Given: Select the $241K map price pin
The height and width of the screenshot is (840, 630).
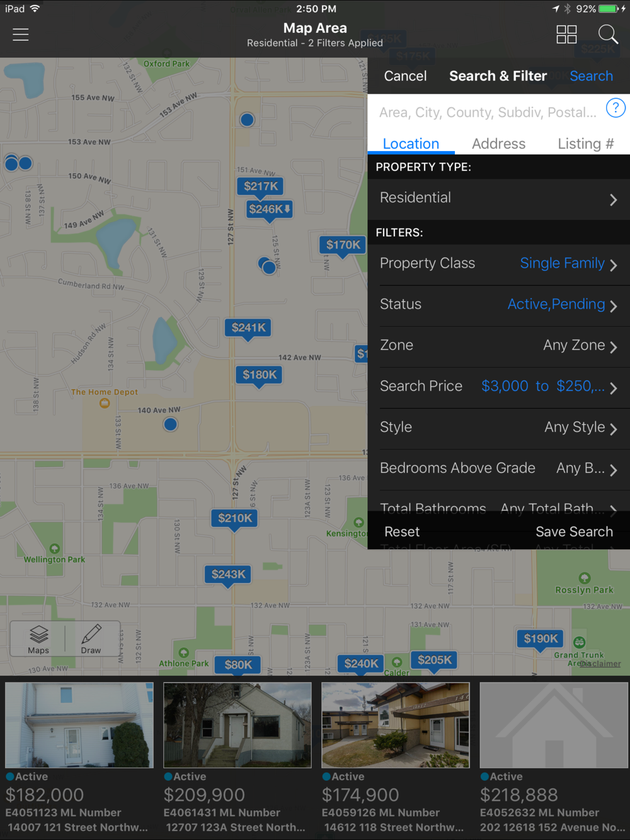Looking at the screenshot, I should pyautogui.click(x=248, y=327).
